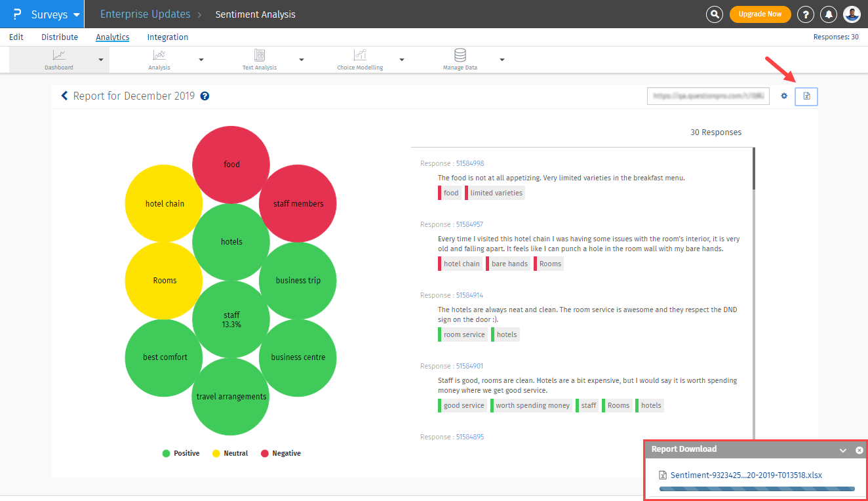Click the report URL input field
Image resolution: width=868 pixels, height=501 pixels.
pyautogui.click(x=708, y=96)
